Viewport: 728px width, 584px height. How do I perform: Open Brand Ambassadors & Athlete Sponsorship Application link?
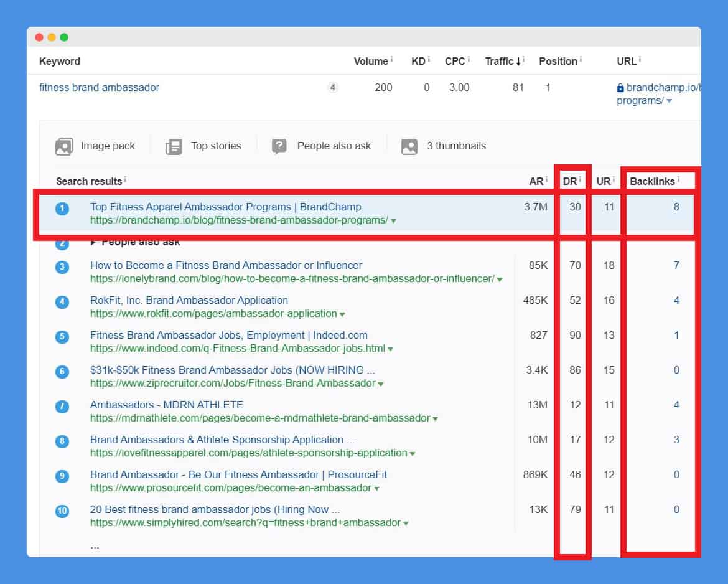[x=222, y=440]
